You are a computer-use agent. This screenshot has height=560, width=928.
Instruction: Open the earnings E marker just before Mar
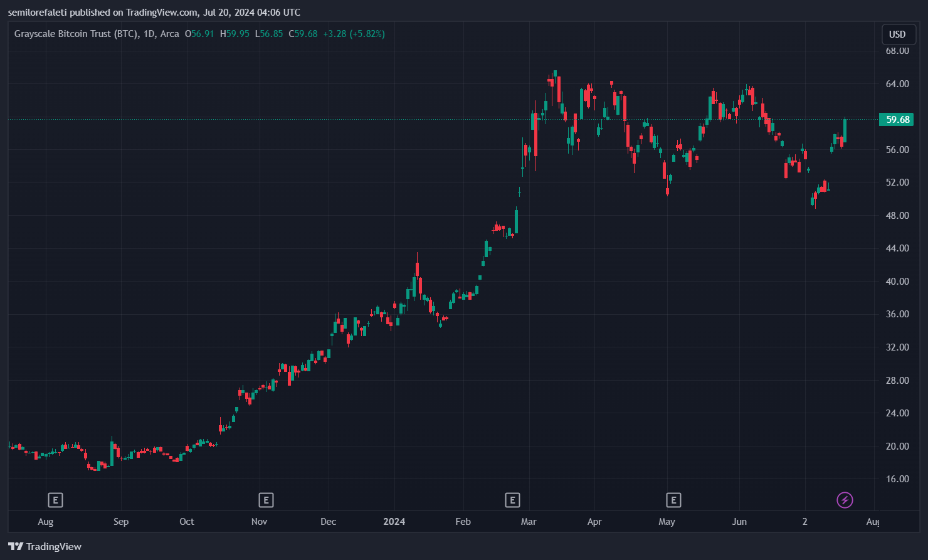(512, 500)
